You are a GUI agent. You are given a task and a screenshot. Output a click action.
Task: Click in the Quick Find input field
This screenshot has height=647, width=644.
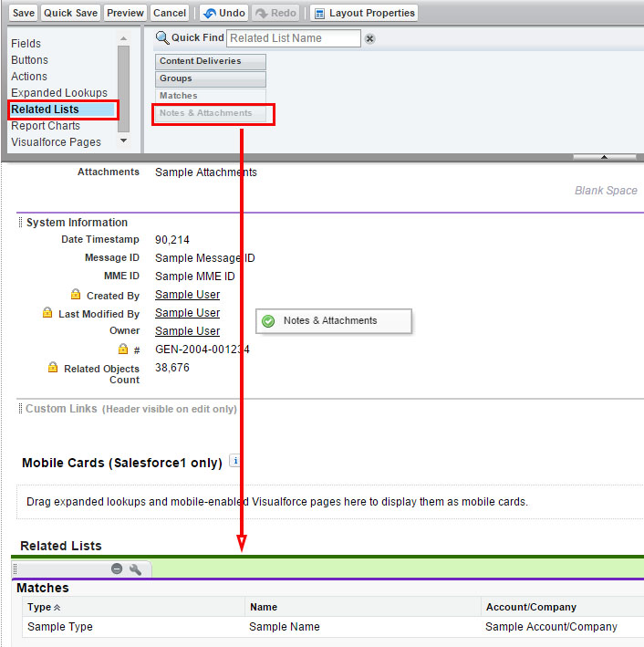(x=293, y=38)
